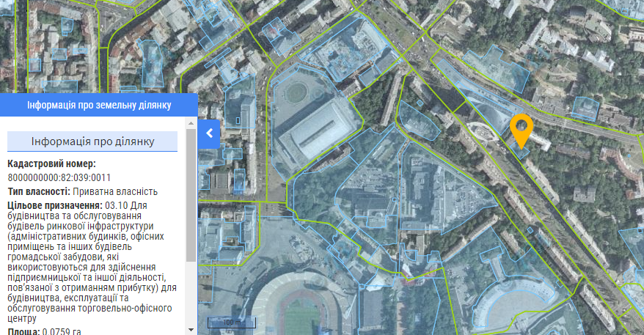The height and width of the screenshot is (335, 644).
Task: Click the orange location marker on the map
Action: point(521,130)
